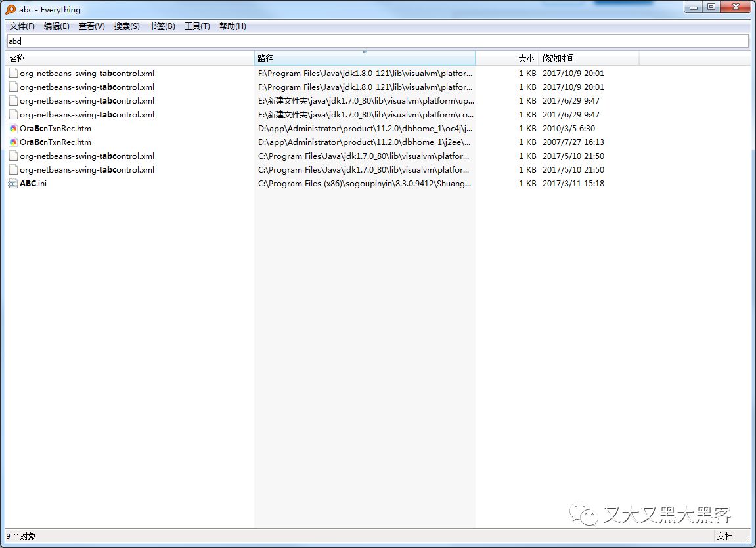This screenshot has width=756, height=548.
Task: Click the 1 KB size in ABC.ini row
Action: (527, 184)
